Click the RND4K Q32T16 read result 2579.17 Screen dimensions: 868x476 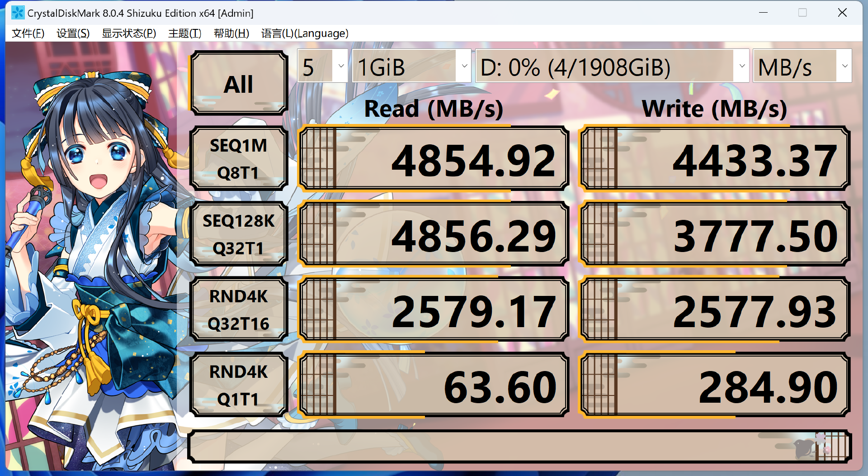click(434, 309)
